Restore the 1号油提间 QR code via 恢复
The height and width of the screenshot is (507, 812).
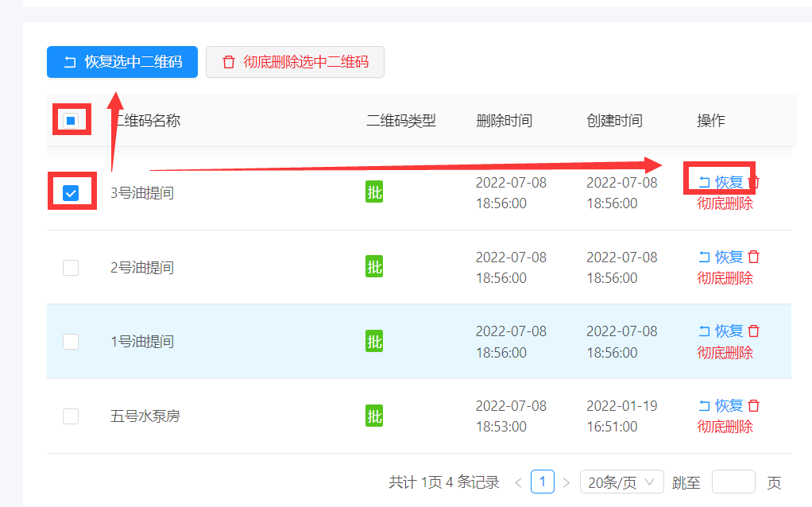[x=721, y=331]
